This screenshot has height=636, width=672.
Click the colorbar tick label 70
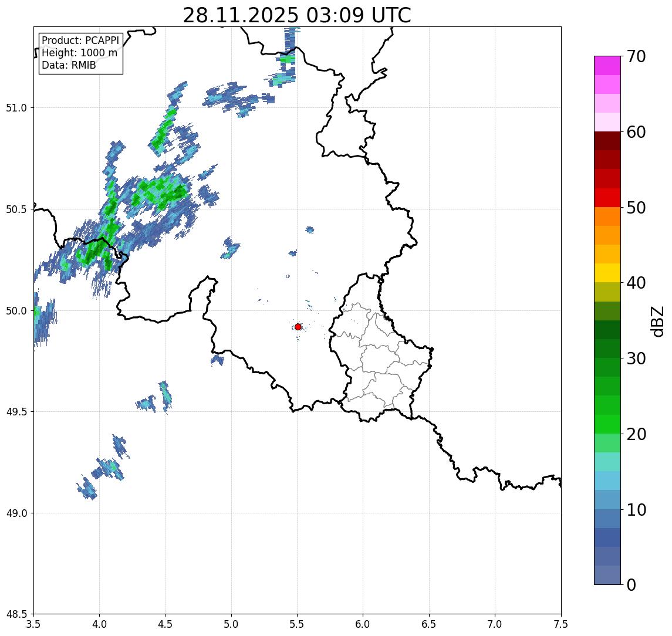coord(636,56)
